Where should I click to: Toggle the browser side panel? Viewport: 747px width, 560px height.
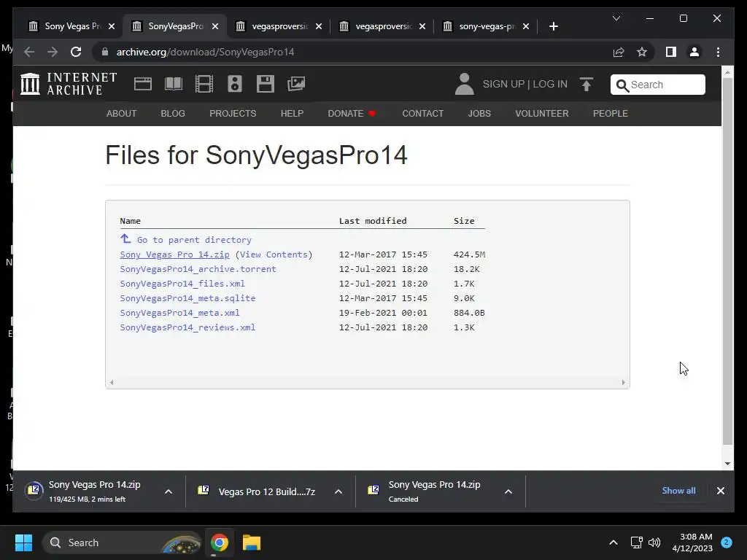671,52
